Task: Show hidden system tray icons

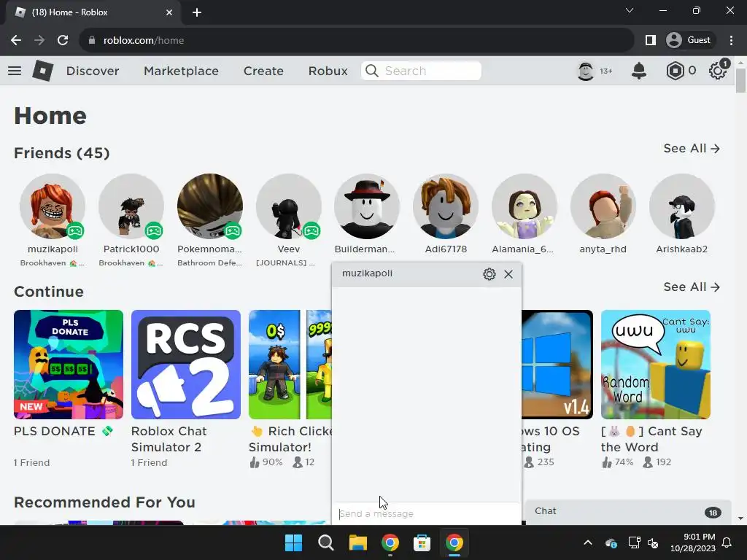Action: (x=588, y=542)
